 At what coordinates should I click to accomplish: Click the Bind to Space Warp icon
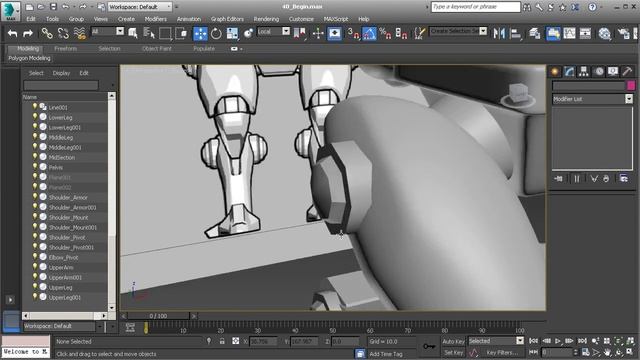pos(80,33)
